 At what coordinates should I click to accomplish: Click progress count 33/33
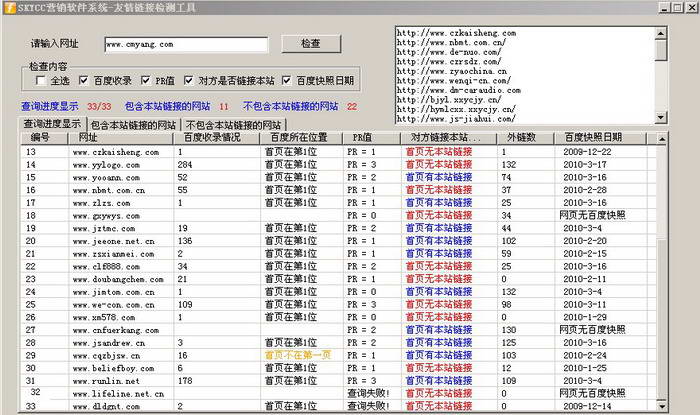[x=99, y=107]
